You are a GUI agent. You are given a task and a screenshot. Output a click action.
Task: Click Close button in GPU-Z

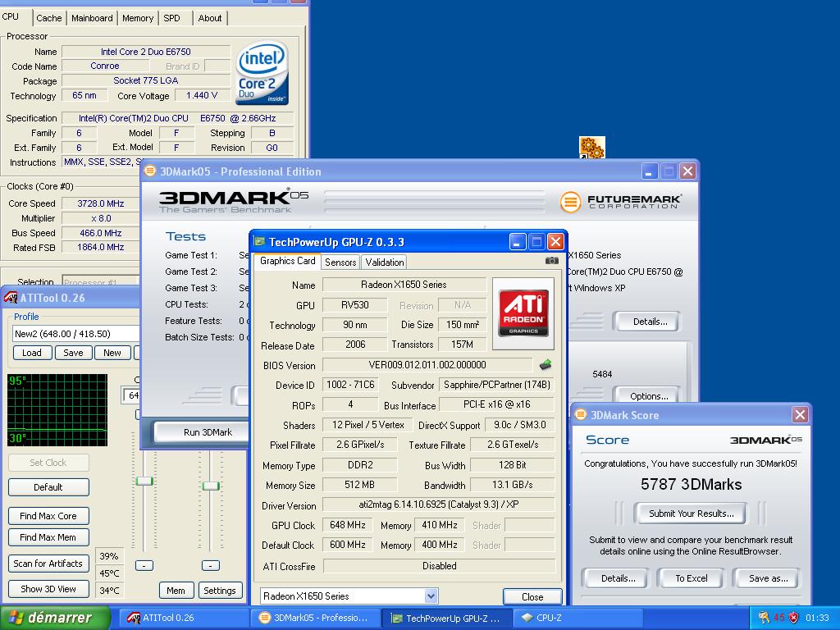(532, 596)
